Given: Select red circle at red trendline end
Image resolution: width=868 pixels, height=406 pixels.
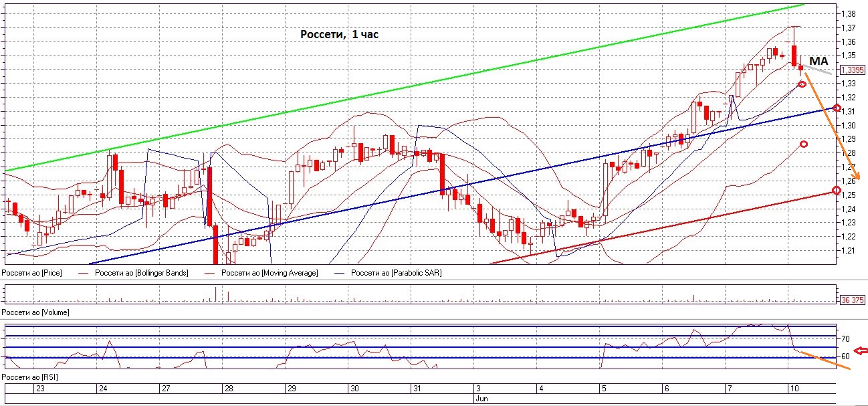Looking at the screenshot, I should [836, 191].
